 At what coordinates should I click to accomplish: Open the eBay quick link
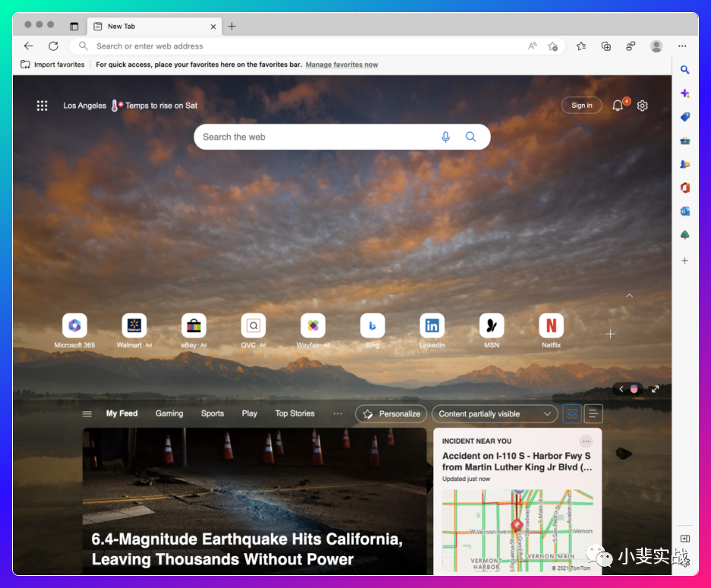tap(193, 331)
